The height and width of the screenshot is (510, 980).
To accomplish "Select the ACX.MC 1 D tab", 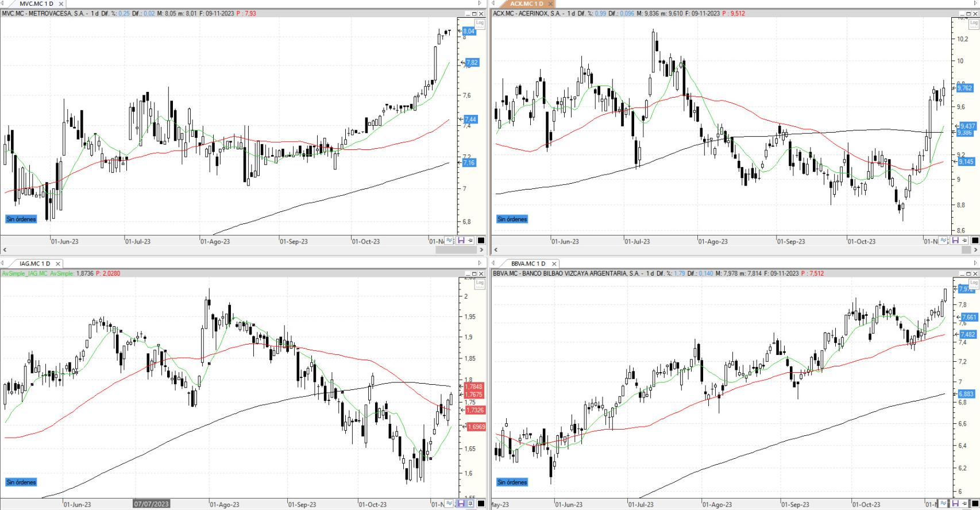I will click(526, 4).
